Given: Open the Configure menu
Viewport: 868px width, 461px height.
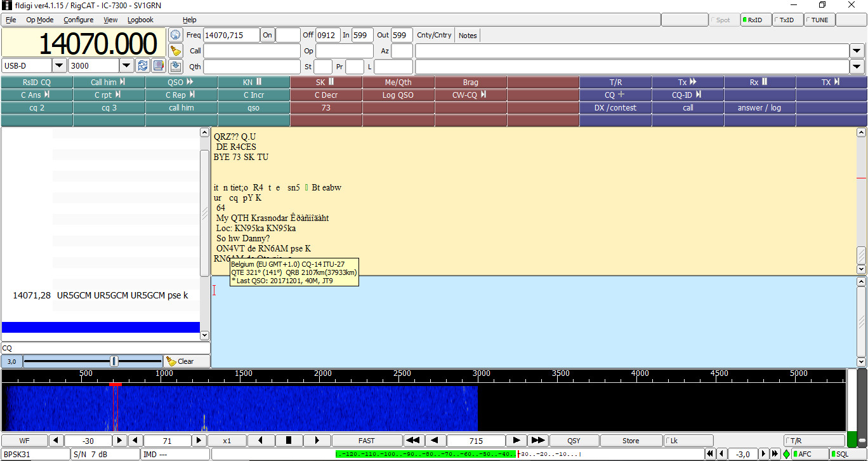Looking at the screenshot, I should pos(79,20).
